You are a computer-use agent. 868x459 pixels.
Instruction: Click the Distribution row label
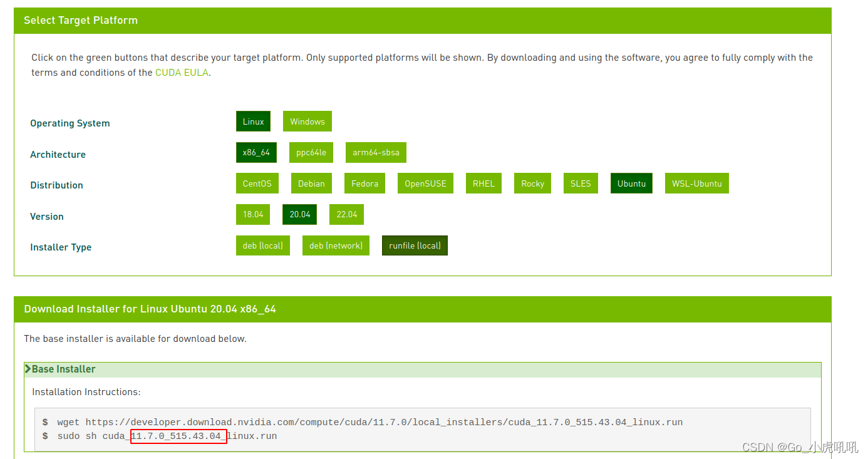point(56,185)
